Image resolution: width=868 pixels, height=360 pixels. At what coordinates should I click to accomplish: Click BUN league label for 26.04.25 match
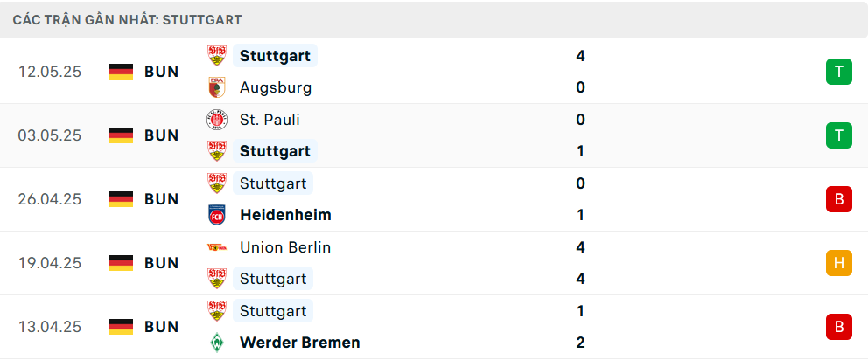click(162, 199)
